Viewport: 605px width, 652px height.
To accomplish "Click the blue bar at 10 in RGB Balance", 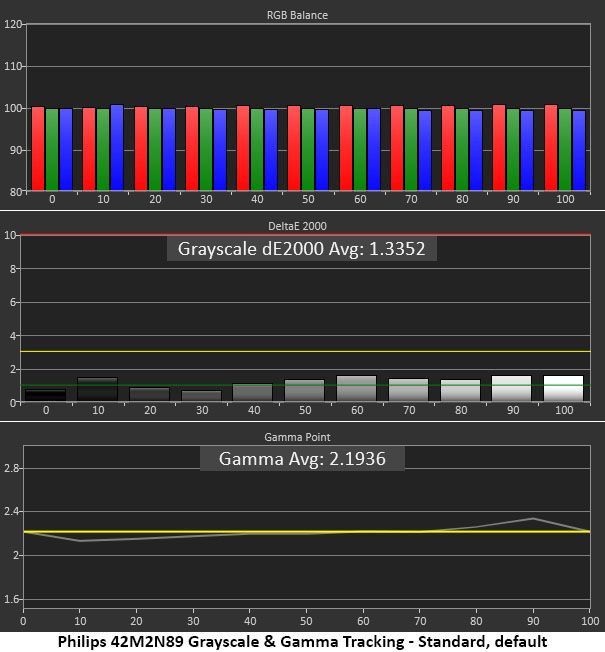I will click(117, 148).
